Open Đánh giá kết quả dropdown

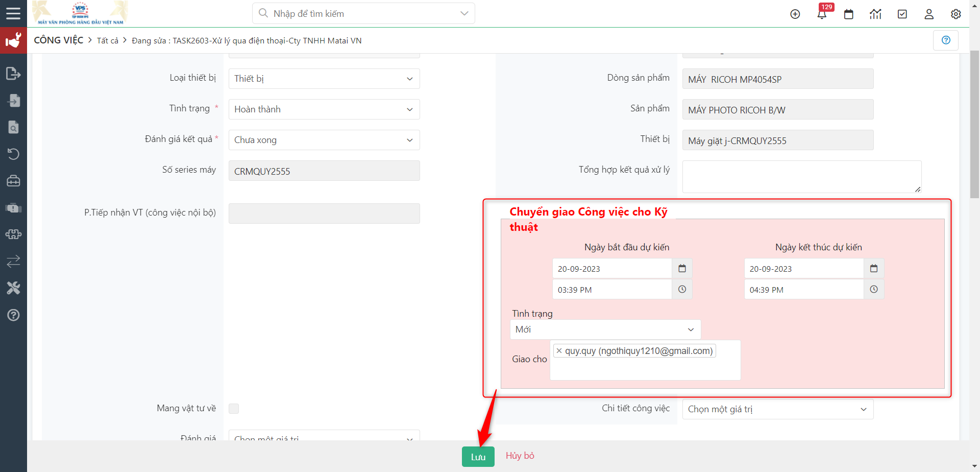(324, 140)
